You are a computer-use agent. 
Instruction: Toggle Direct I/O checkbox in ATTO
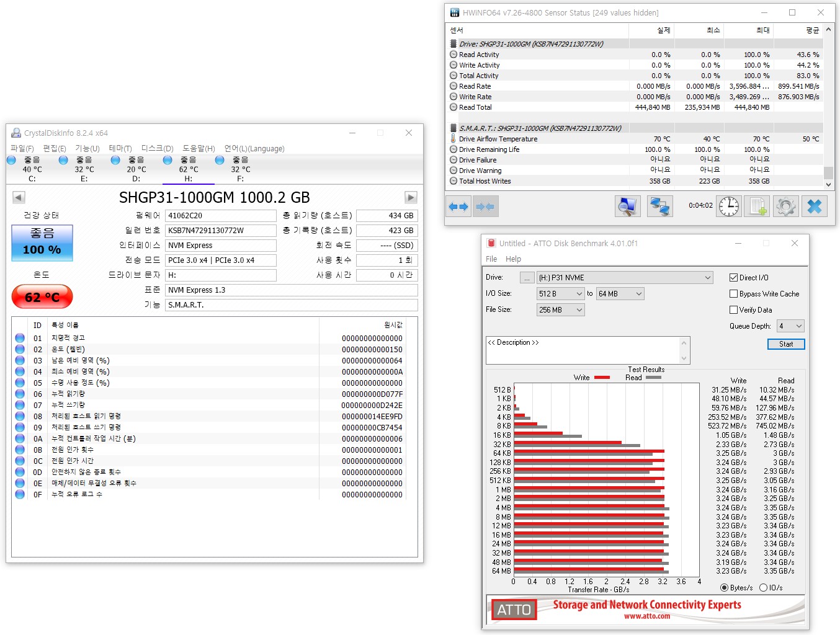tap(734, 278)
